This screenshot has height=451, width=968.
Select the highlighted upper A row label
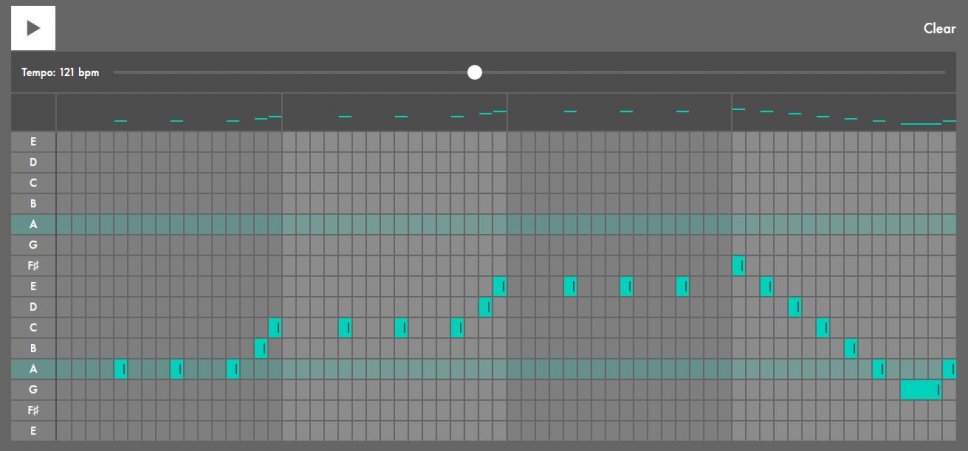(x=33, y=225)
